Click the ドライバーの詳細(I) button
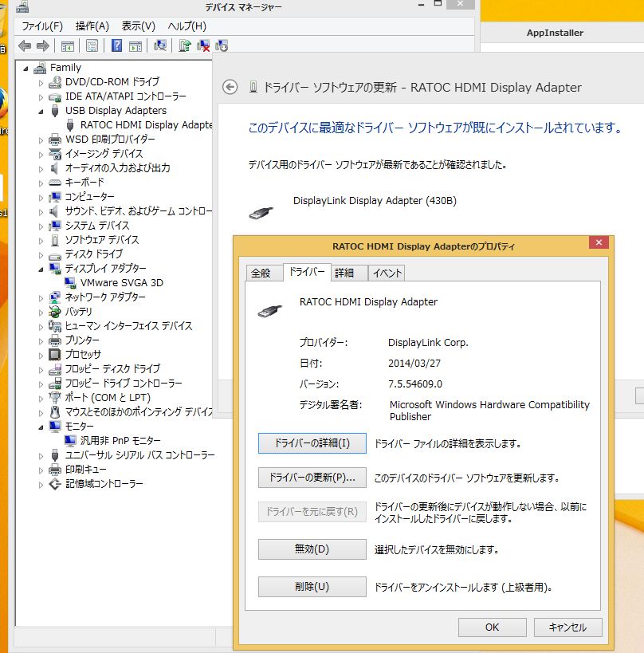This screenshot has width=644, height=653. 312,443
